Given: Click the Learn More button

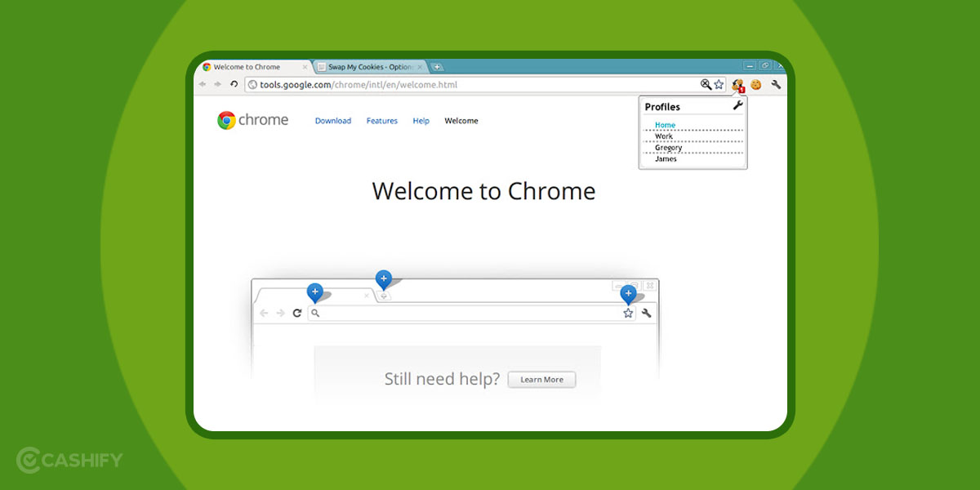Looking at the screenshot, I should tap(541, 379).
